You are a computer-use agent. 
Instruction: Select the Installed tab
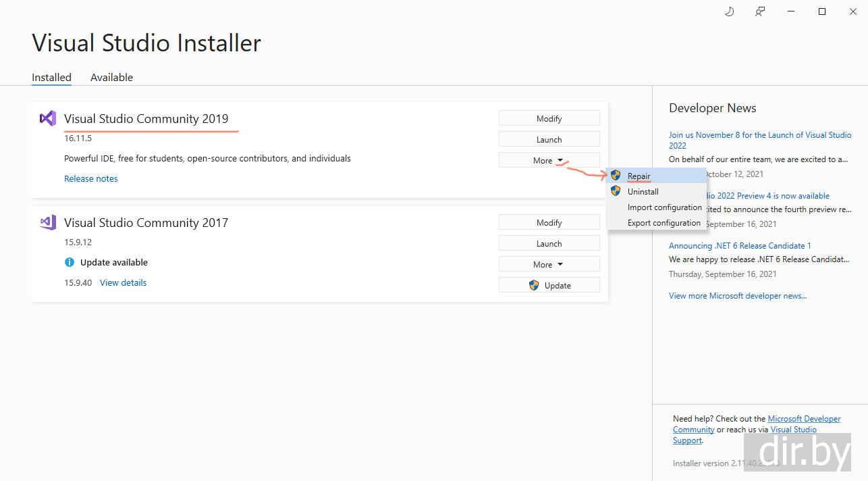tap(51, 77)
